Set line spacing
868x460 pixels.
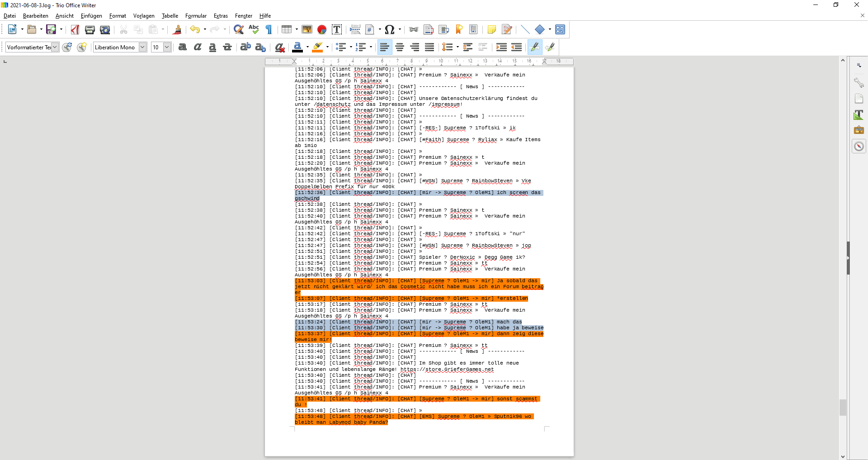point(447,47)
